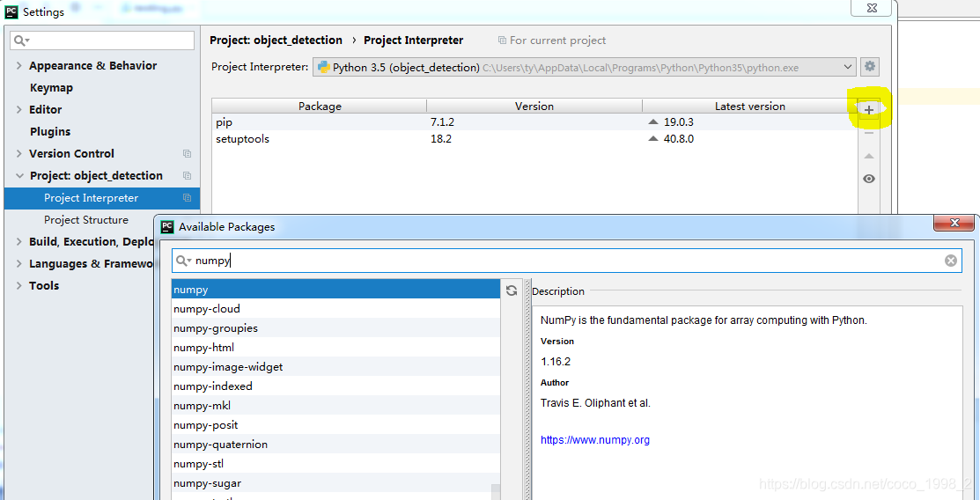Select numpy-posit package
Image resolution: width=980 pixels, height=500 pixels.
336,425
